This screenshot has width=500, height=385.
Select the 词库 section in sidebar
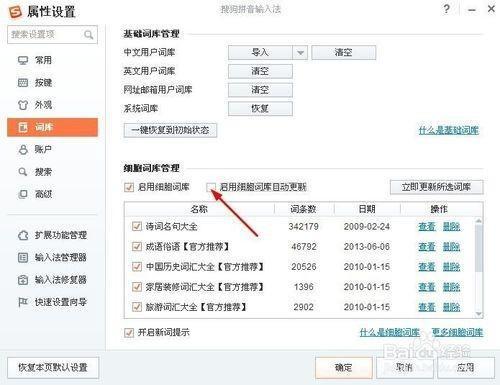52,127
